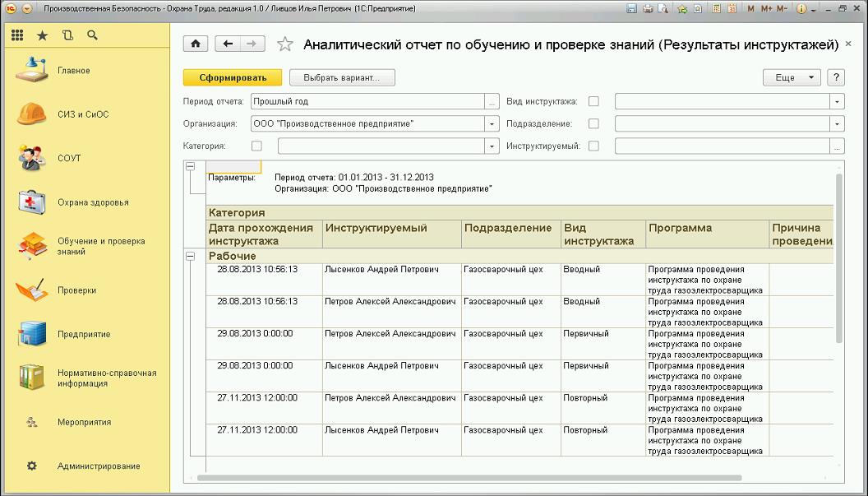868x496 pixels.
Task: Open the calendar icon in title bar
Action: coord(731,9)
